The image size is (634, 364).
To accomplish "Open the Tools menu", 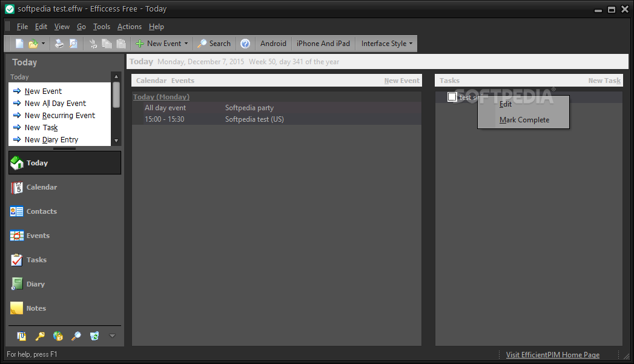I will [102, 27].
